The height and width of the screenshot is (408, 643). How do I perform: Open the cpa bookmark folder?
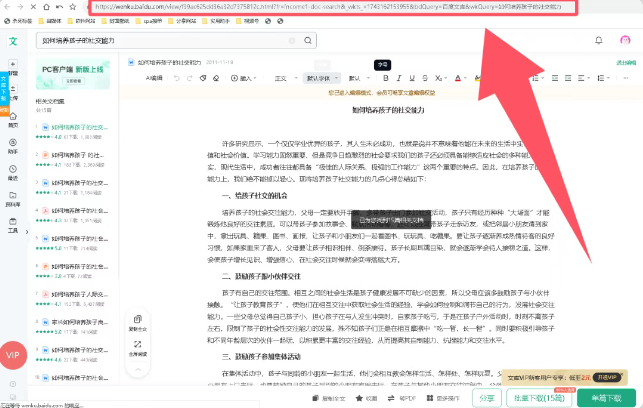pyautogui.click(x=148, y=21)
